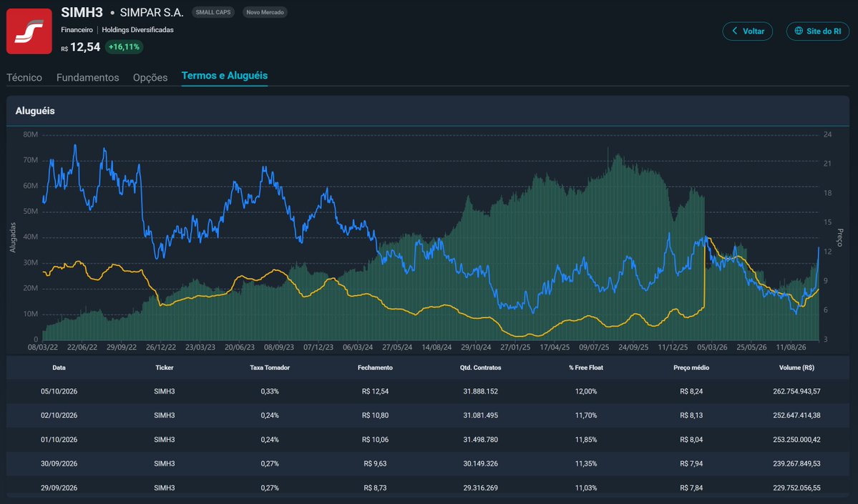
Task: Click the 253.250.000,42 volume value
Action: [x=796, y=440]
